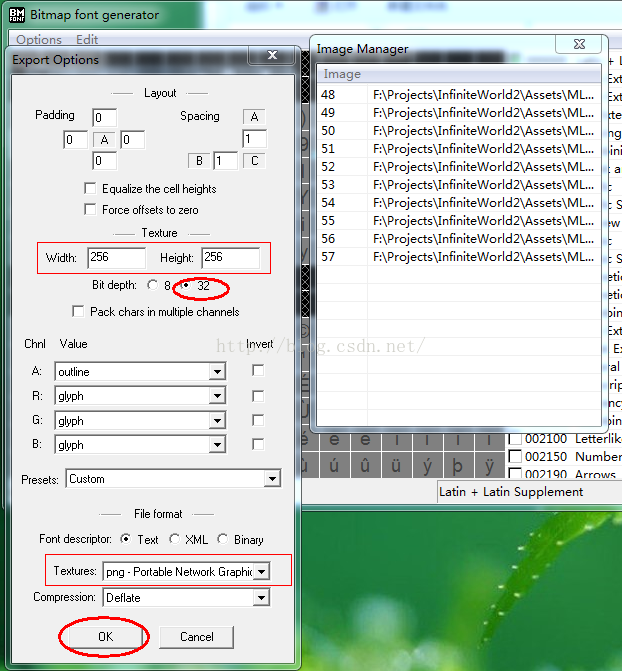Select image row 49 in Image Manager
Viewport: 622px width, 671px height.
(x=458, y=113)
